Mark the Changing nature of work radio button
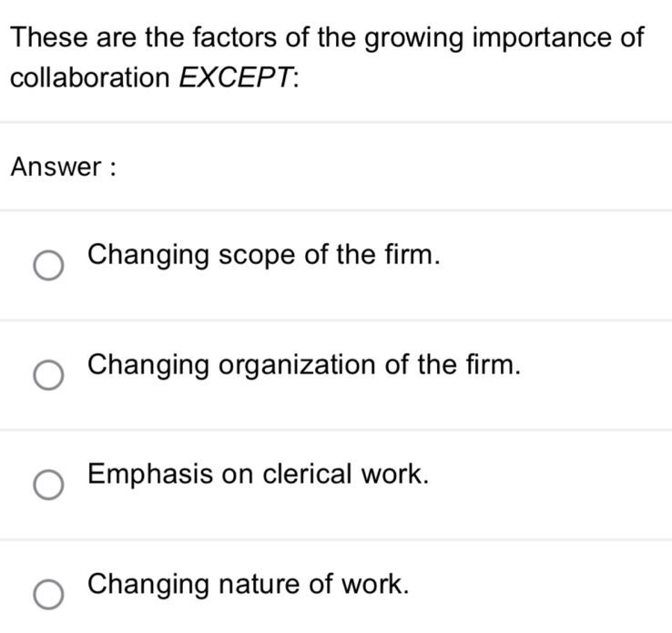672x633 pixels. 49,595
